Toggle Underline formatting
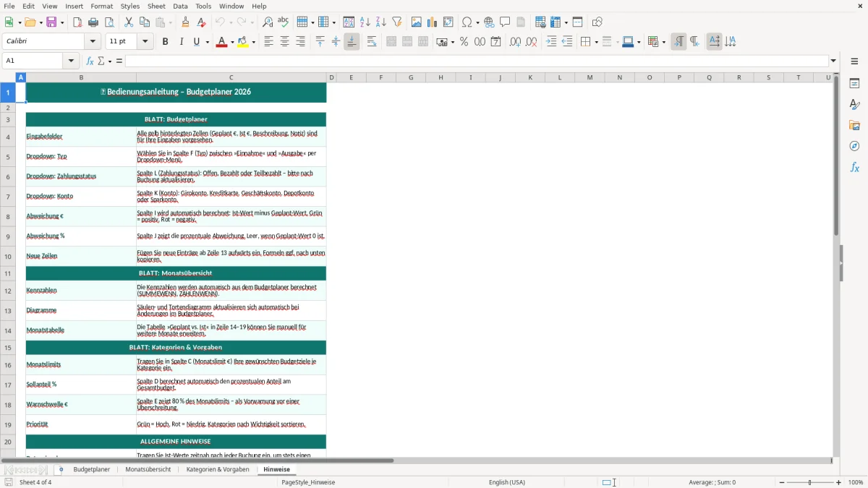Viewport: 868px width, 488px height. tap(197, 42)
